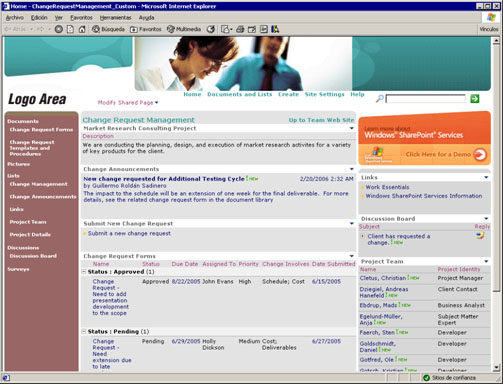The image size is (503, 384).
Task: Click the History toolbar icon
Action: pyautogui.click(x=211, y=29)
